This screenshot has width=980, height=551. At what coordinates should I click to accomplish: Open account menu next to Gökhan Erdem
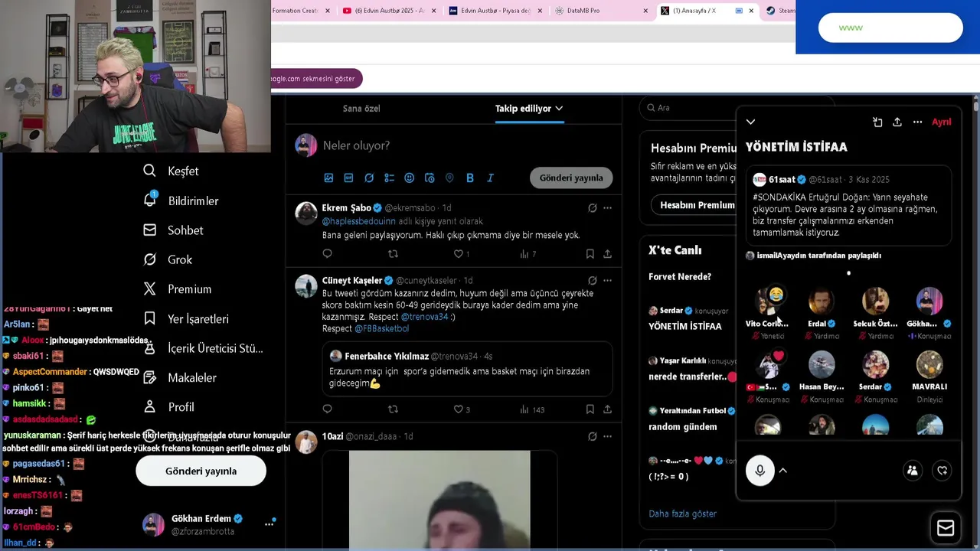coord(269,524)
